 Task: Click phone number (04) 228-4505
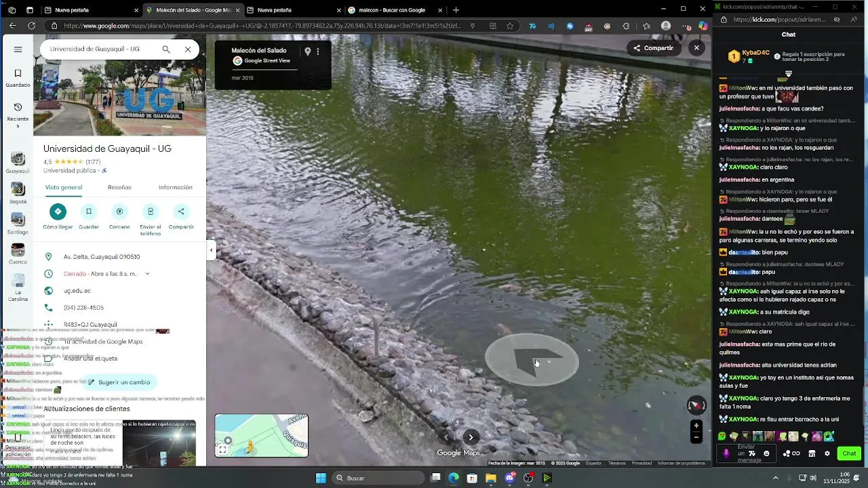click(x=83, y=308)
